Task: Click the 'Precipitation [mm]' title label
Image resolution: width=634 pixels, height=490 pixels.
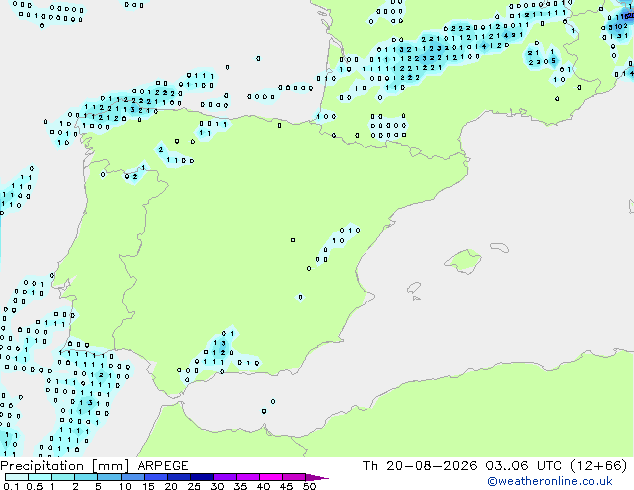Action: 65,466
